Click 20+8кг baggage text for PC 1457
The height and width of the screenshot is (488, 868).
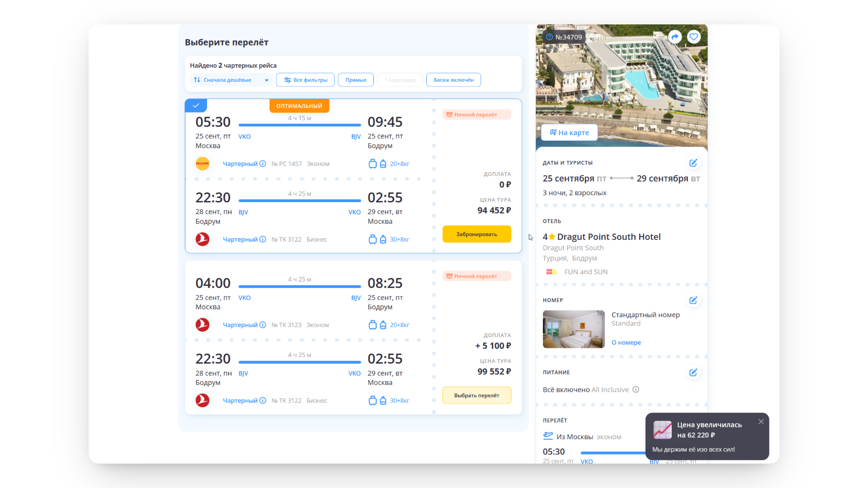[400, 164]
